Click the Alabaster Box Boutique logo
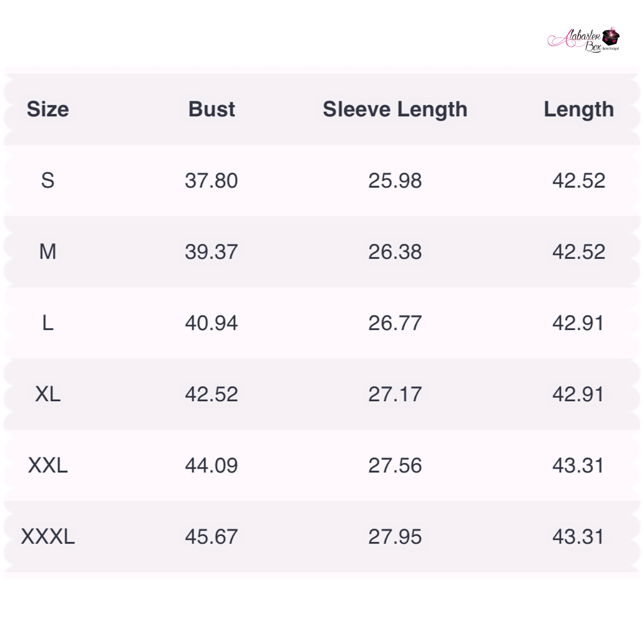Image resolution: width=644 pixels, height=644 pixels. [x=583, y=40]
